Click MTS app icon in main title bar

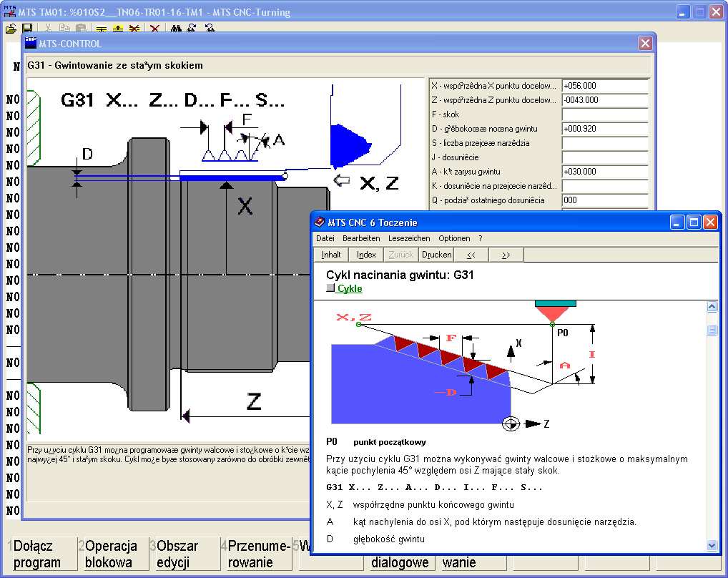point(10,11)
